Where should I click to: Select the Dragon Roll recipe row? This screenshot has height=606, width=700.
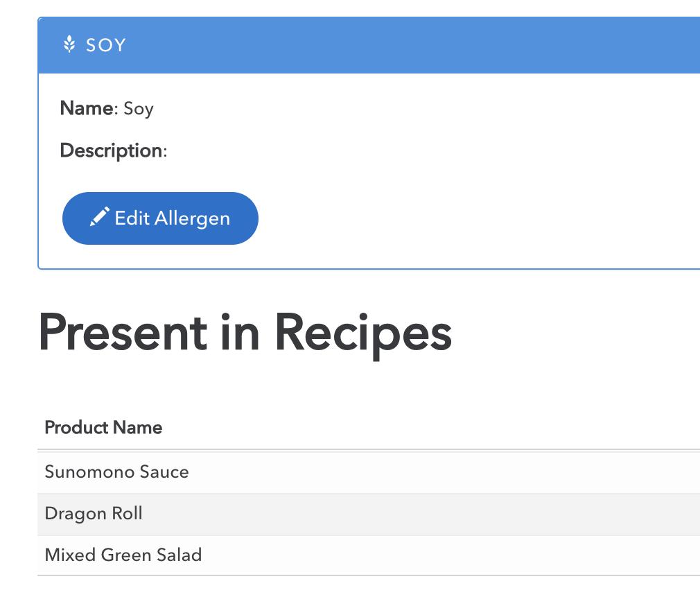click(x=94, y=514)
